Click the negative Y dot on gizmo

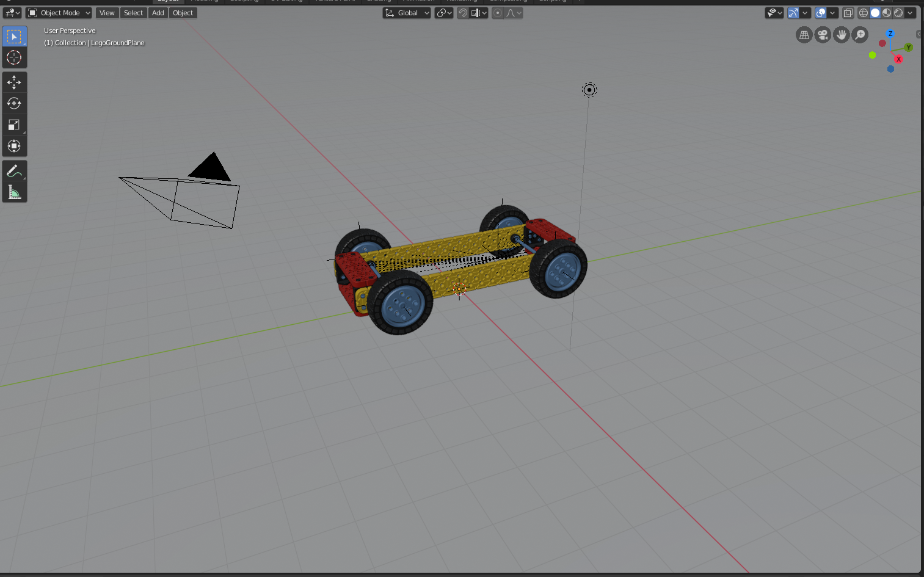[x=872, y=55]
